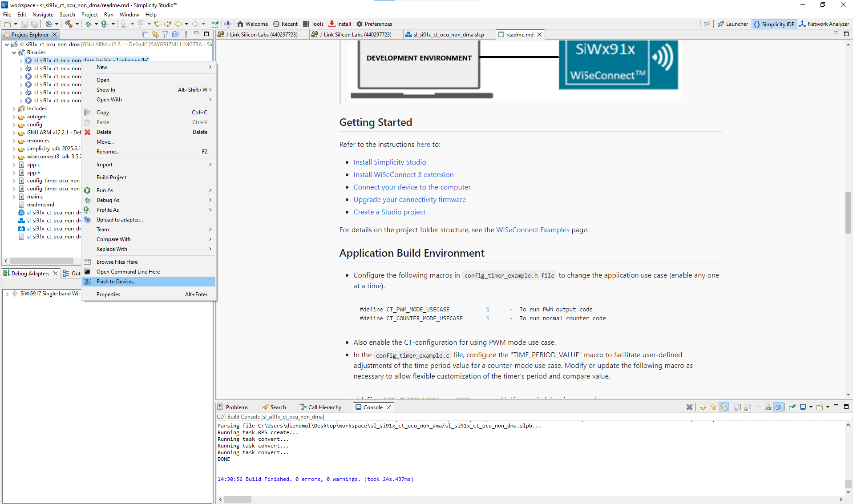Open the Install toolbar button
This screenshot has width=853, height=504.
coord(340,24)
